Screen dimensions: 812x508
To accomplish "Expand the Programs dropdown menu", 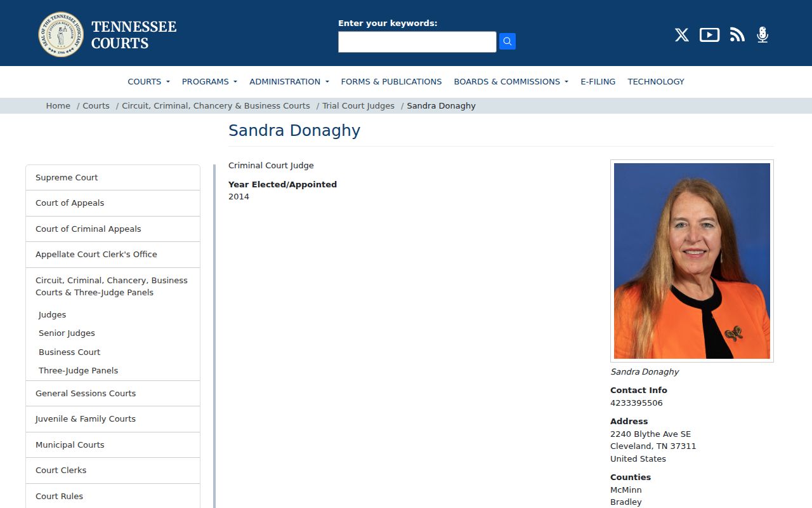I will click(x=209, y=81).
